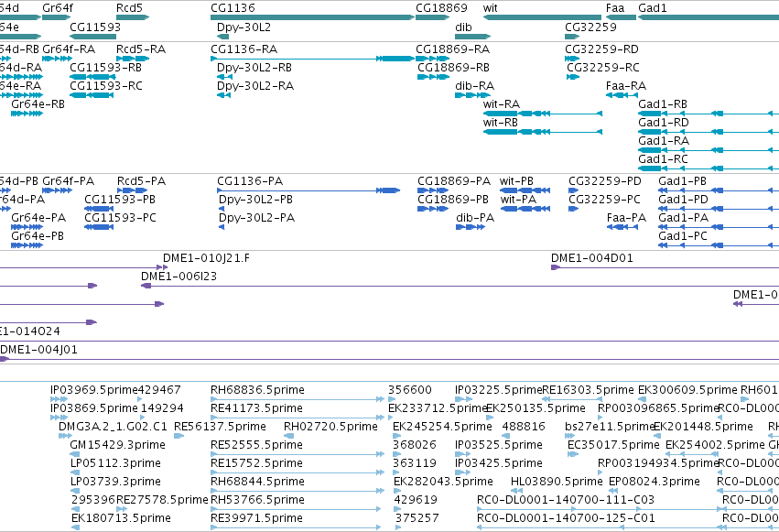Click EST RH02720.5prime
779x532 pixels.
288,436
